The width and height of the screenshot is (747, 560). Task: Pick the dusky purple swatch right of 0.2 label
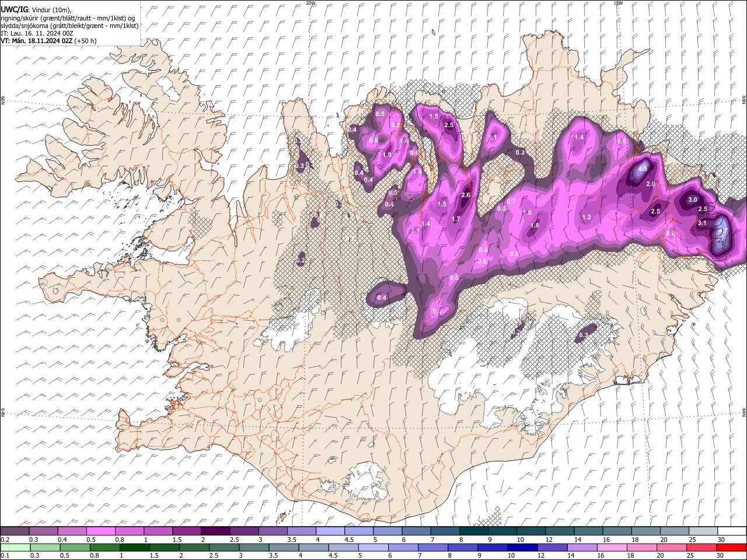coord(15,531)
